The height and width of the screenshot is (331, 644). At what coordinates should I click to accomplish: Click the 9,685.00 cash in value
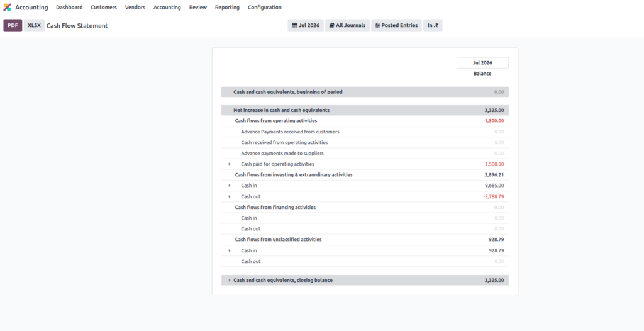click(x=494, y=186)
